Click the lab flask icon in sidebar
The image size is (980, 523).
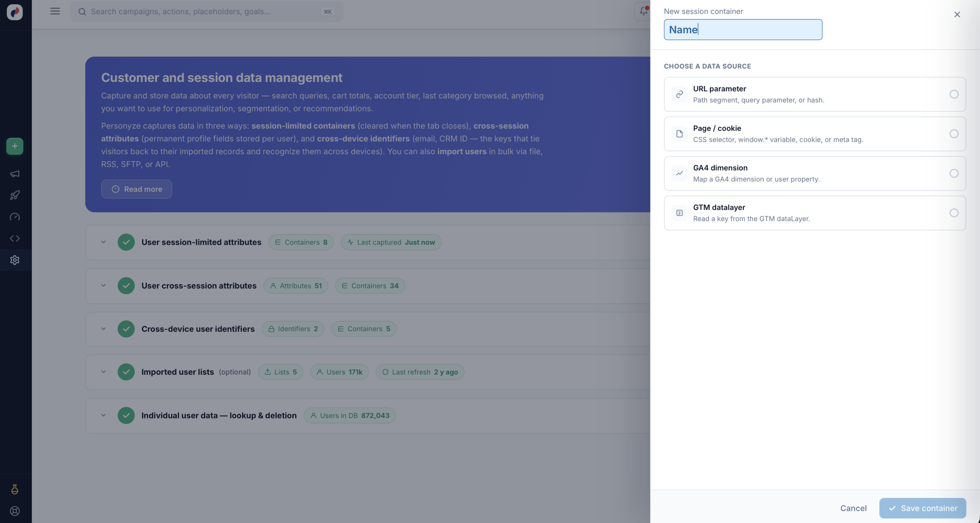15,489
